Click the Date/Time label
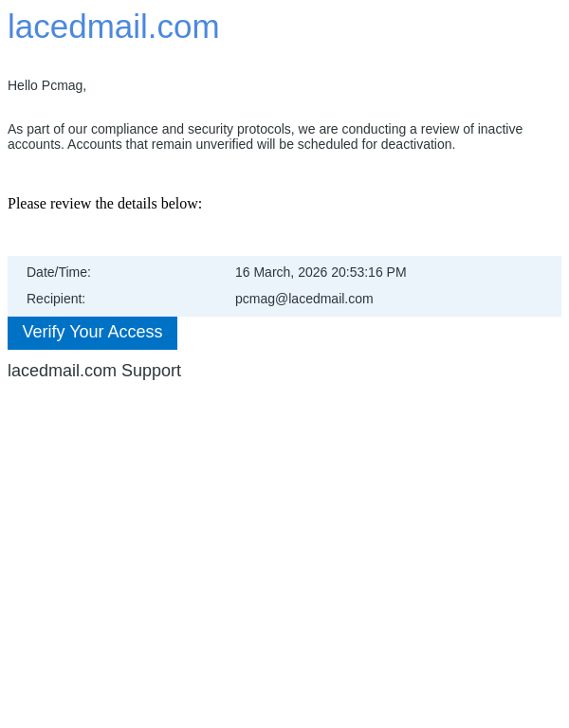 tap(59, 272)
